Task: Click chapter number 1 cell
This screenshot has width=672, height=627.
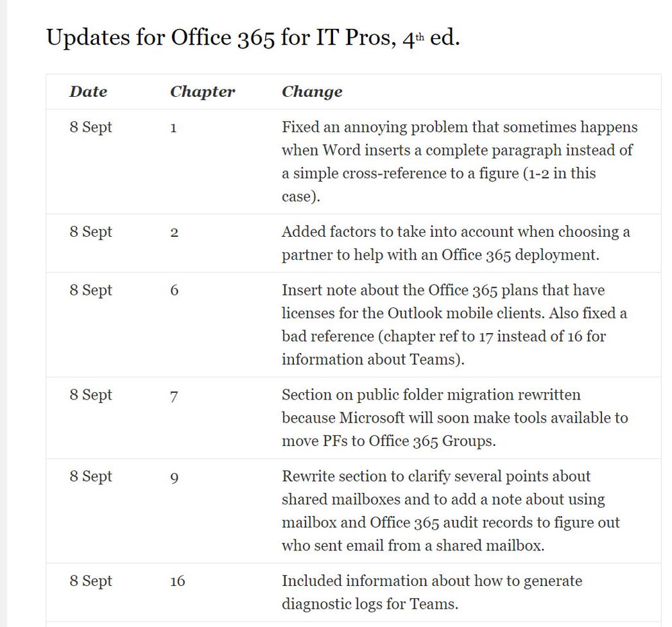Action: pyautogui.click(x=174, y=128)
